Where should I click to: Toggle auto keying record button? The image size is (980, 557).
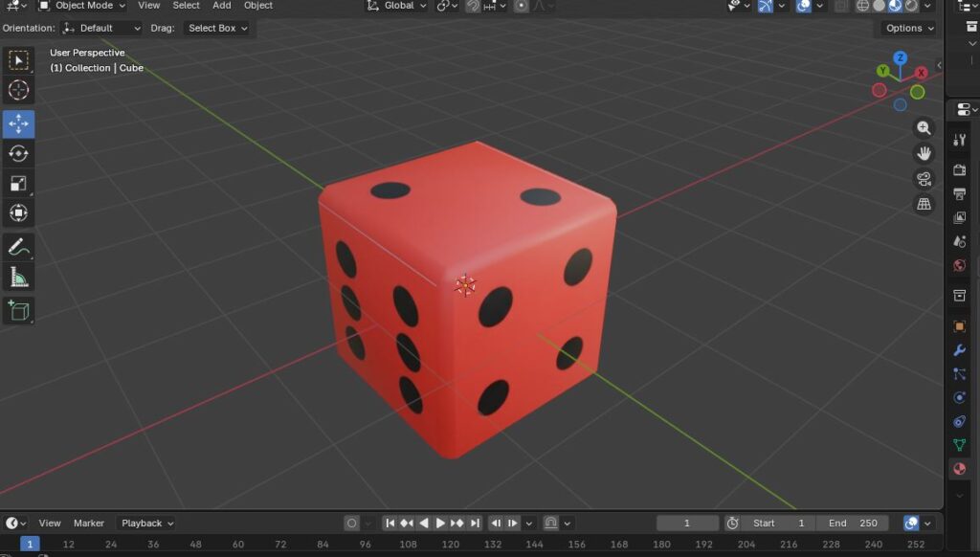351,524
